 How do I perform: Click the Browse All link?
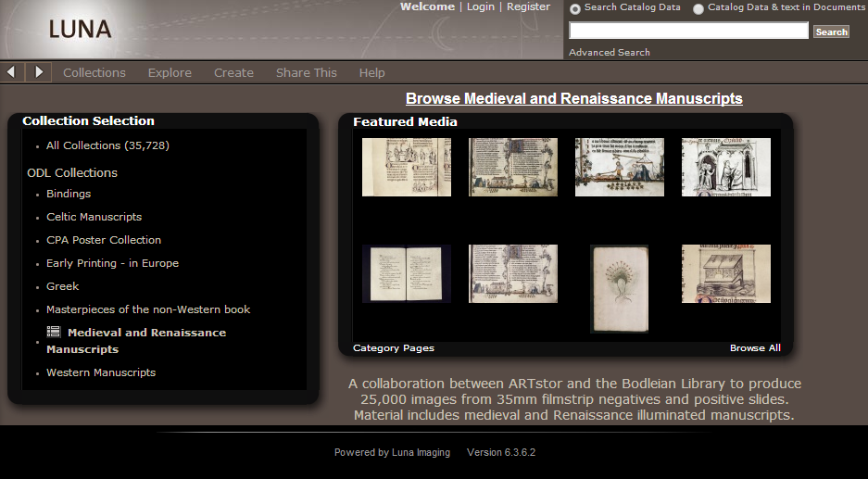click(755, 347)
